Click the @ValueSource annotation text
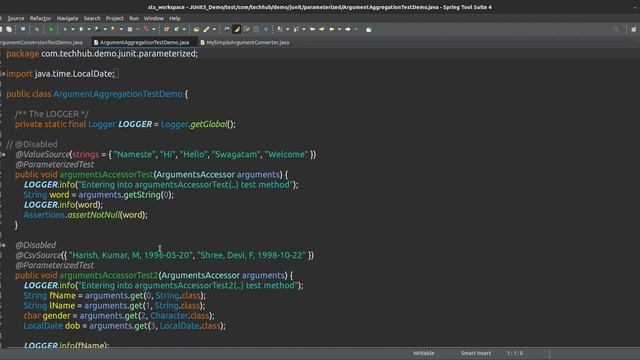The image size is (640, 360). pyautogui.click(x=43, y=155)
